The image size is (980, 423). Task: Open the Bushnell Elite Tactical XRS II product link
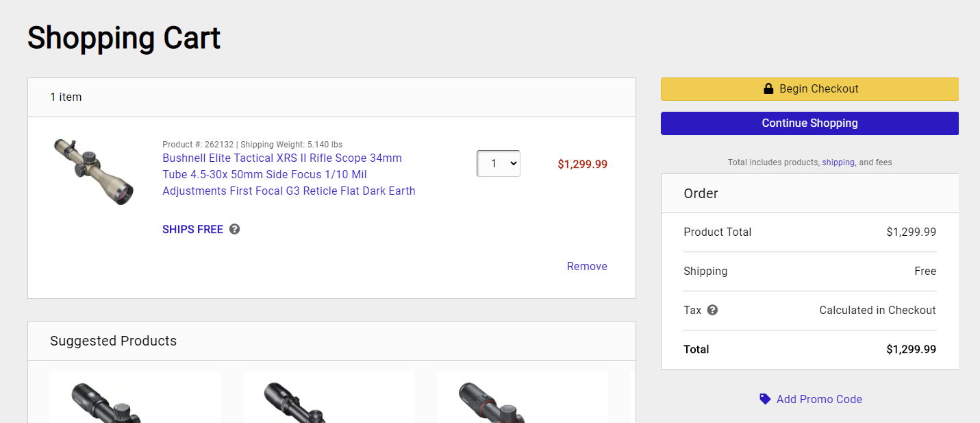289,174
